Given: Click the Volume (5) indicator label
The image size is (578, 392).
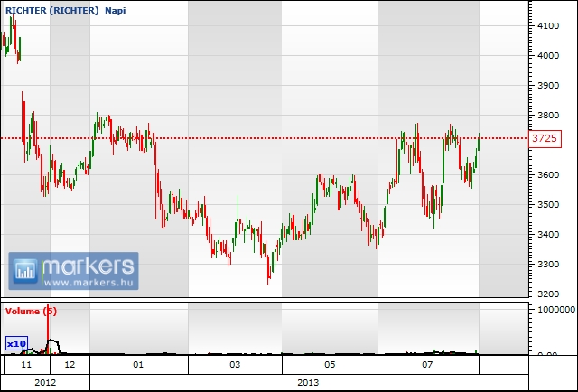Looking at the screenshot, I should coord(31,312).
